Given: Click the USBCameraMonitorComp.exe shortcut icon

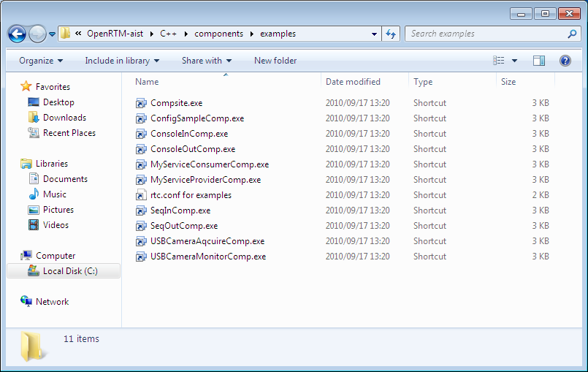Looking at the screenshot, I should tap(141, 257).
